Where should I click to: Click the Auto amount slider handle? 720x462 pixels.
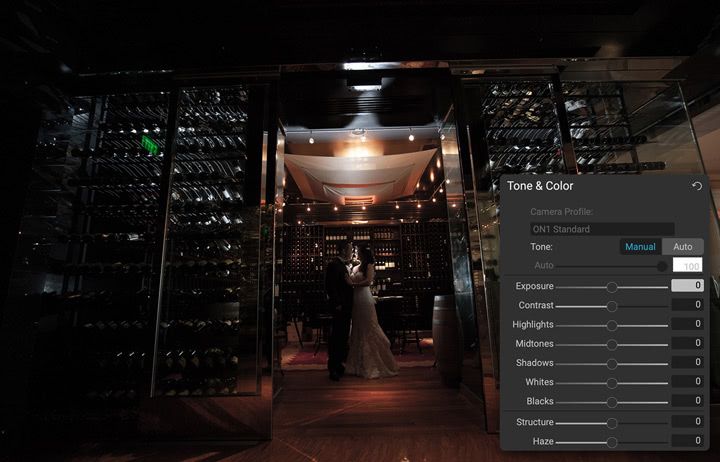pos(662,266)
